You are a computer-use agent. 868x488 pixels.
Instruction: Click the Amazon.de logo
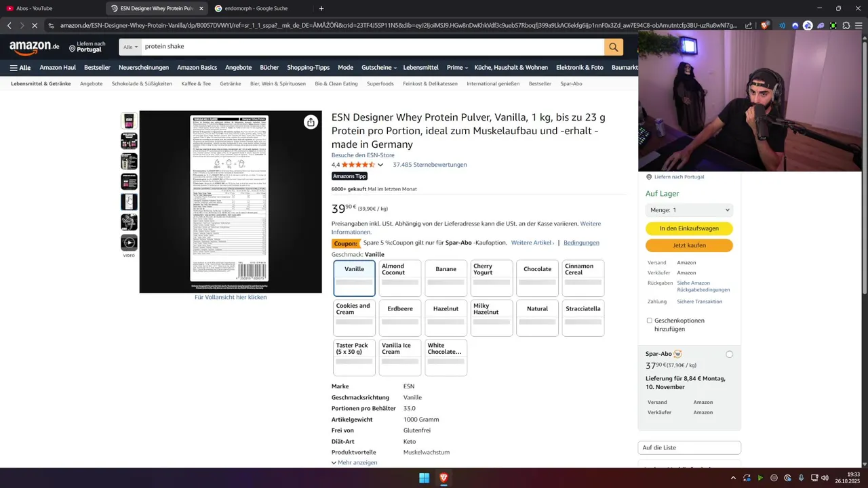35,47
